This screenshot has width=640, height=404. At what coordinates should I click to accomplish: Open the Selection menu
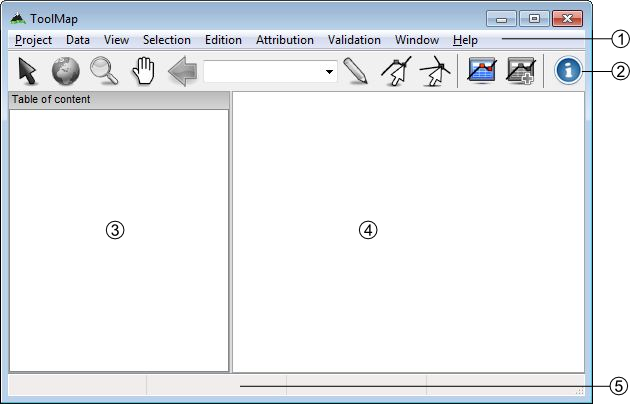click(167, 40)
